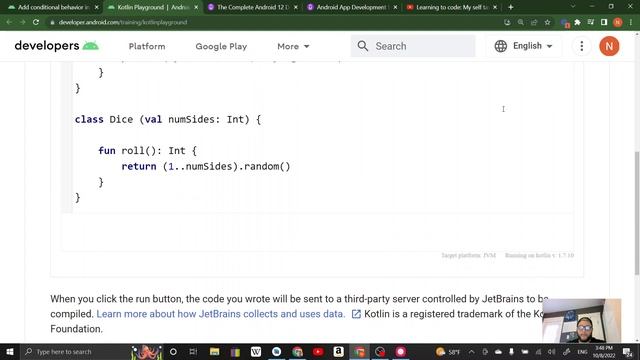
Task: Click the address bar URL
Action: tap(123, 22)
